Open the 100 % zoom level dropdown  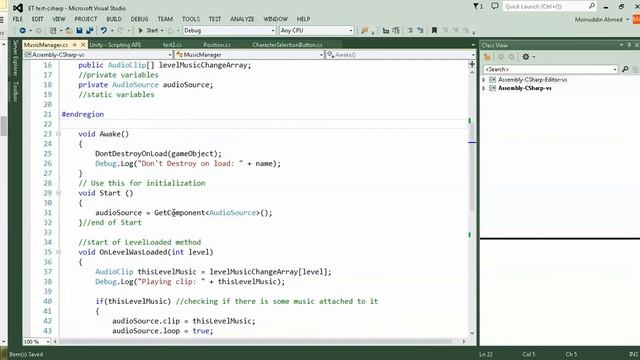pos(37,342)
